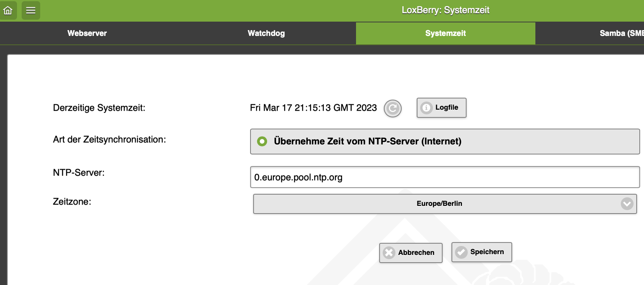Cancel changes with Abbrechen
The height and width of the screenshot is (285, 644).
point(411,253)
